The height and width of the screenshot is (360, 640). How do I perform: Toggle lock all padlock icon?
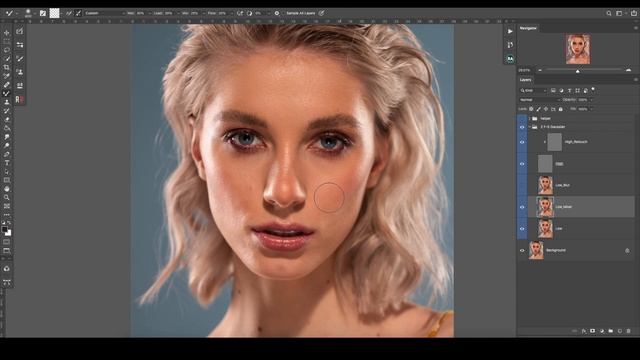(561, 109)
